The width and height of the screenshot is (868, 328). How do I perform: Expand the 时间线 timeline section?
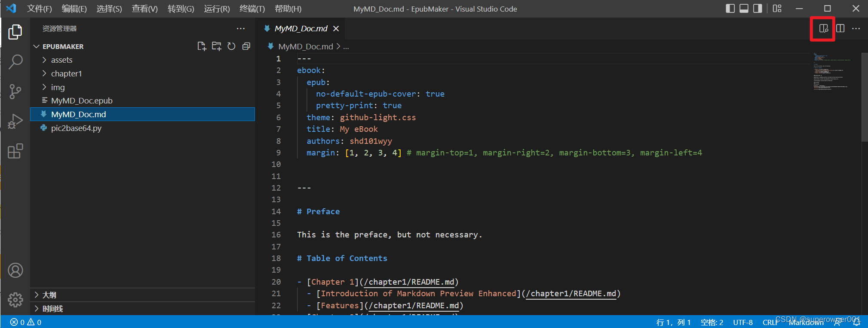pos(142,309)
